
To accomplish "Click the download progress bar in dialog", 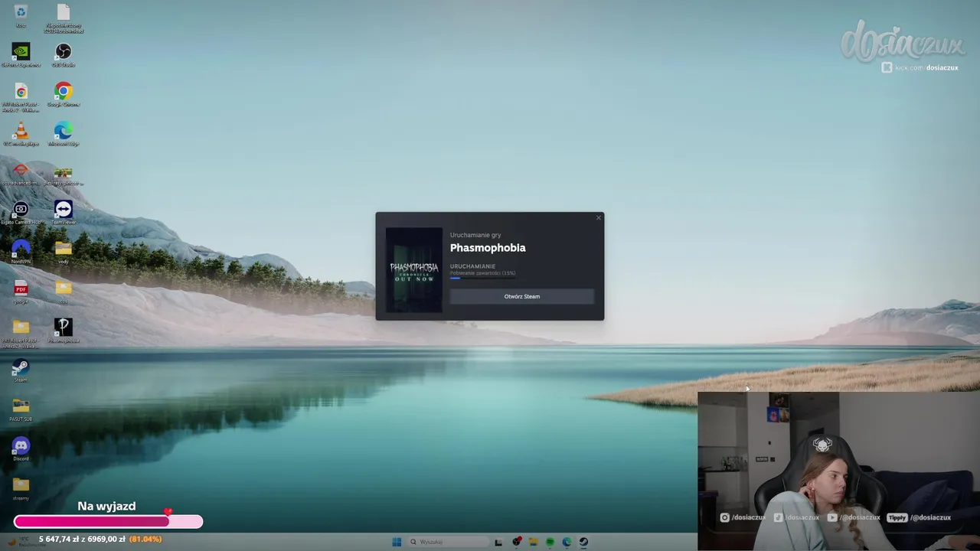I will [482, 279].
